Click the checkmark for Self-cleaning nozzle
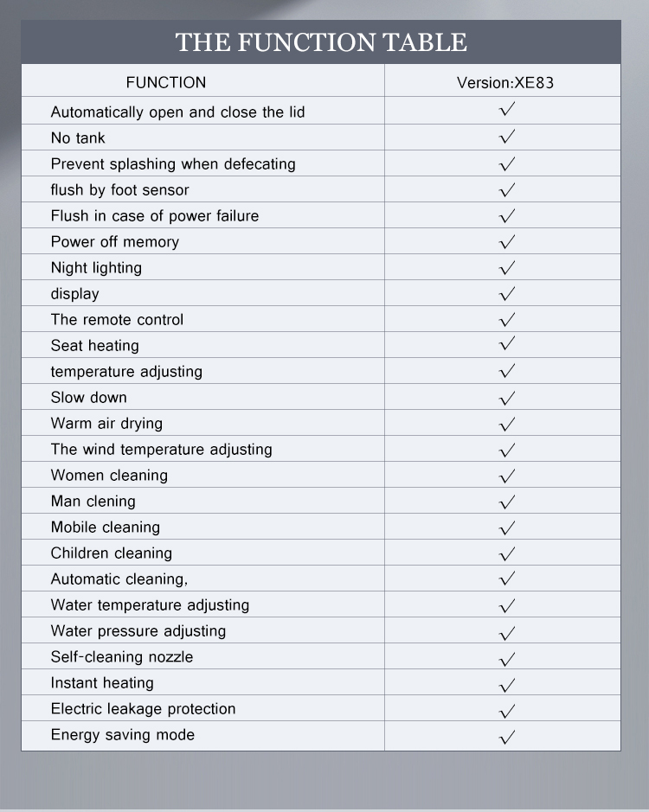649x812 pixels. point(507,658)
